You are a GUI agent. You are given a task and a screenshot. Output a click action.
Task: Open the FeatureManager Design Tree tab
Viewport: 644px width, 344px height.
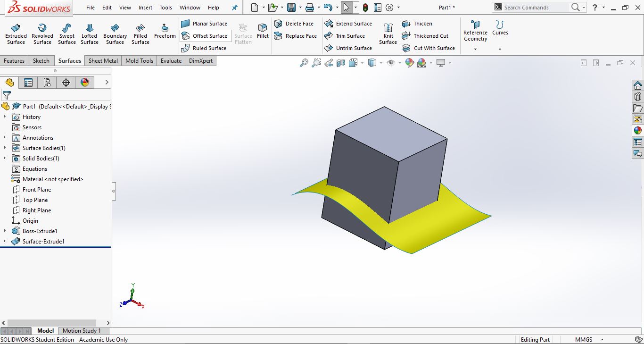pyautogui.click(x=9, y=83)
